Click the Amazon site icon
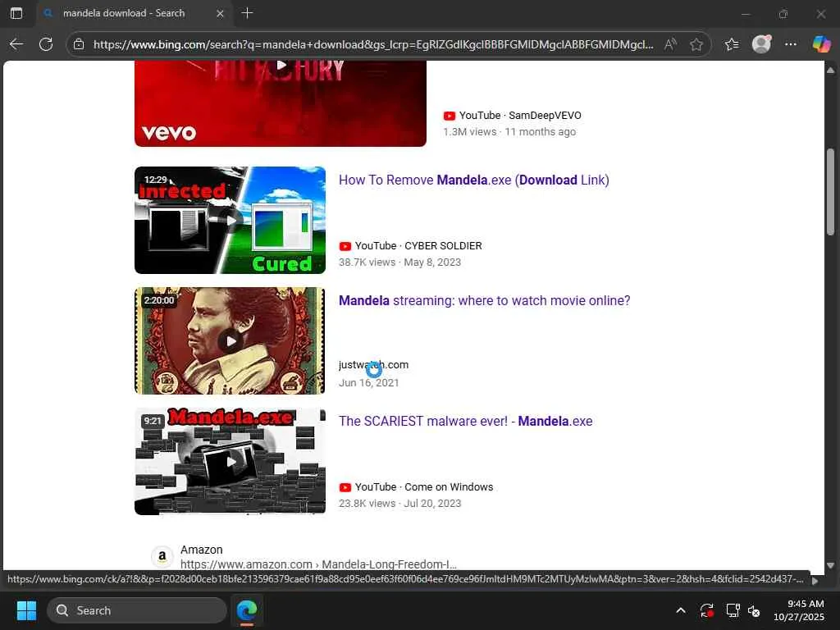840x630 pixels. [162, 557]
